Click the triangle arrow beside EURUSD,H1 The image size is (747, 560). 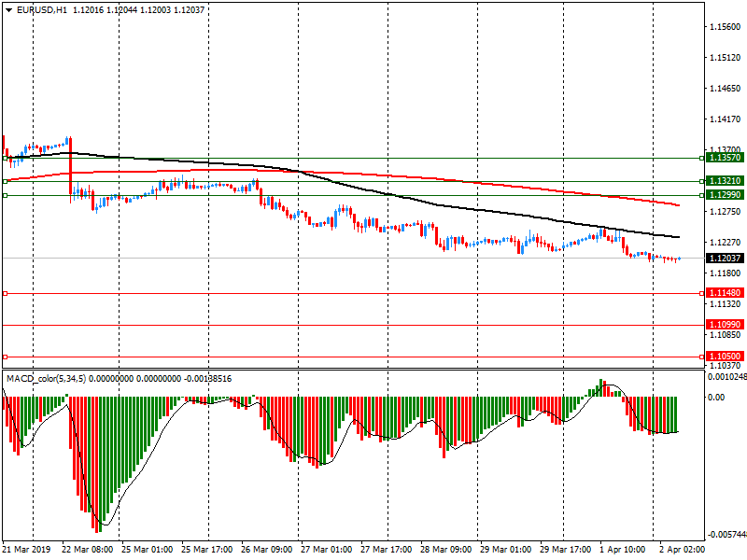pyautogui.click(x=8, y=9)
